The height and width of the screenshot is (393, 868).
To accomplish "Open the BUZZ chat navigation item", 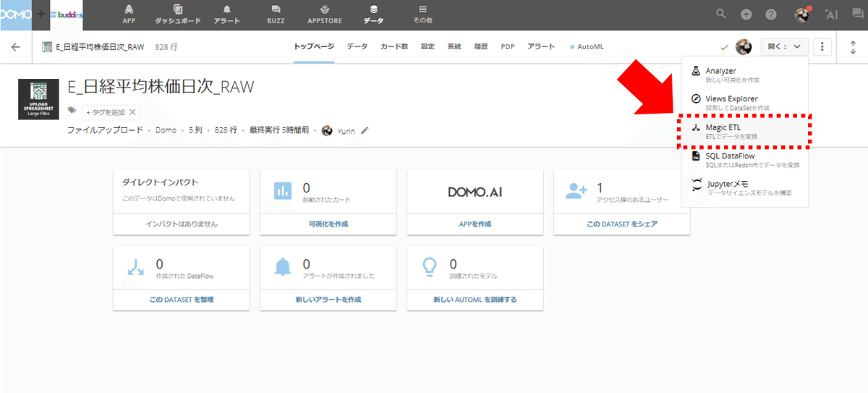I will pos(276,14).
